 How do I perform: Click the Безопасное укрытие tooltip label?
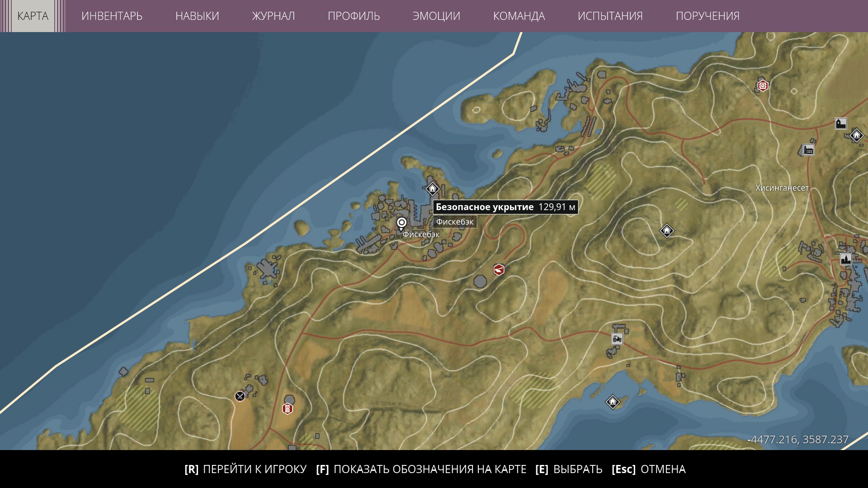pos(505,207)
